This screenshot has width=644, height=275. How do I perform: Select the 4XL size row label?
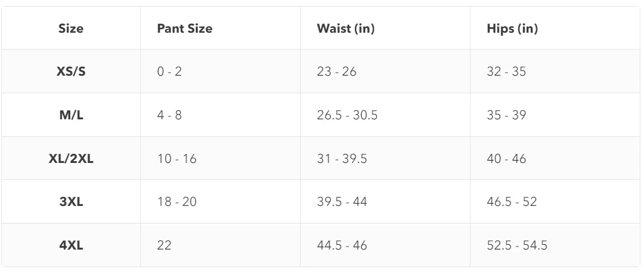pyautogui.click(x=71, y=245)
